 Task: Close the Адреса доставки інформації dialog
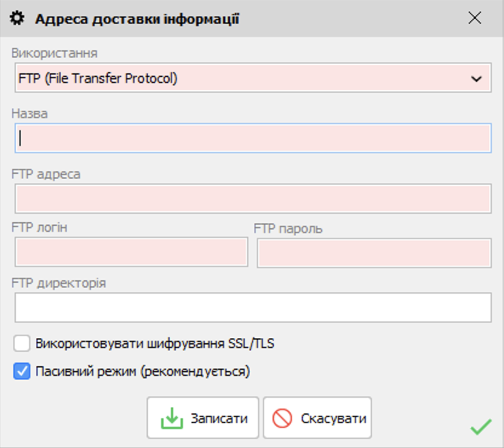475,18
